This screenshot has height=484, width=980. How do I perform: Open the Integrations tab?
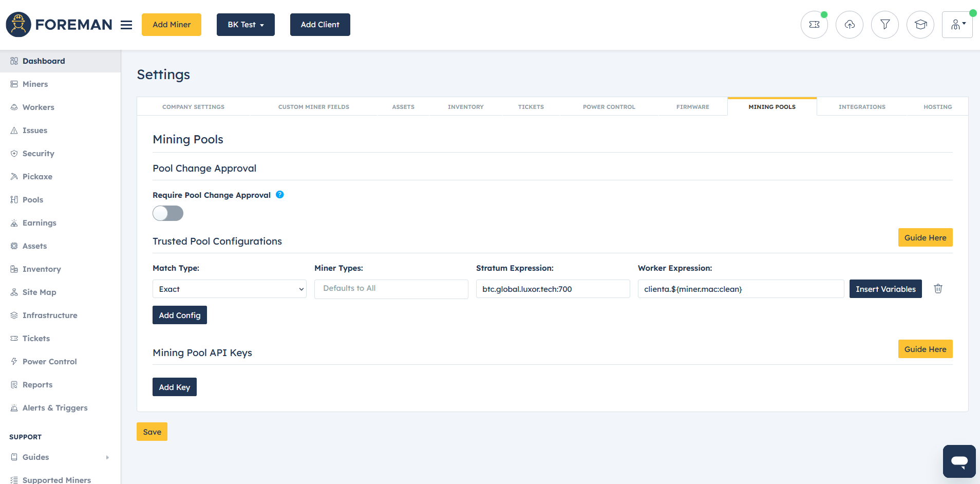[x=862, y=106]
